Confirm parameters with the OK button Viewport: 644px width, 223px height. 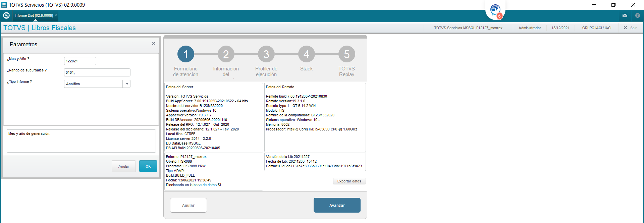pos(148,166)
